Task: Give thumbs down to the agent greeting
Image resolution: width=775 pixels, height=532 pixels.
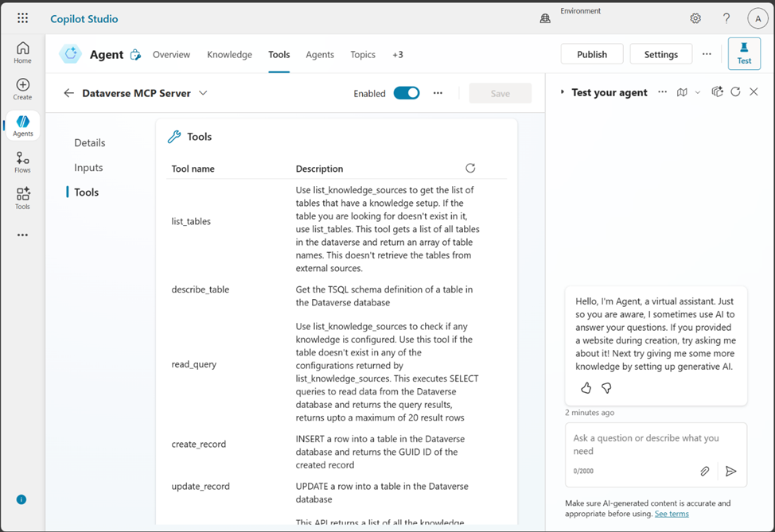Action: pos(606,387)
